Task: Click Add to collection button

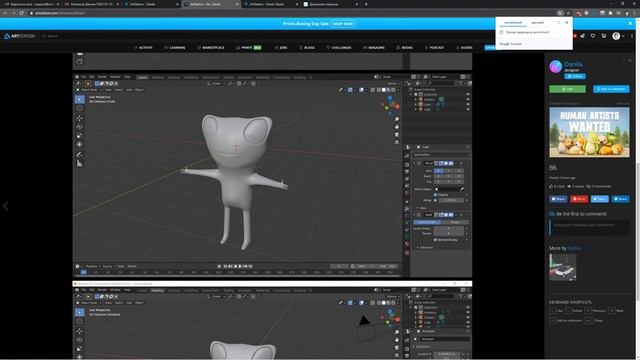Action: pyautogui.click(x=611, y=89)
